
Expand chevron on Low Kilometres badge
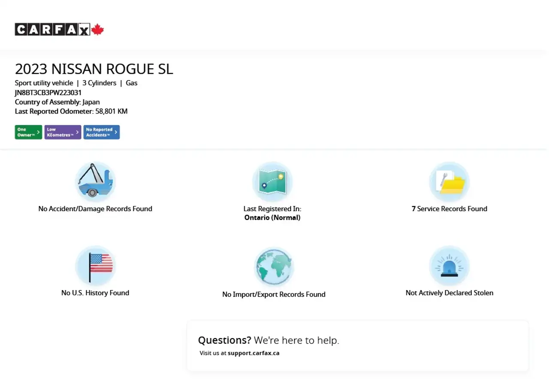click(77, 132)
